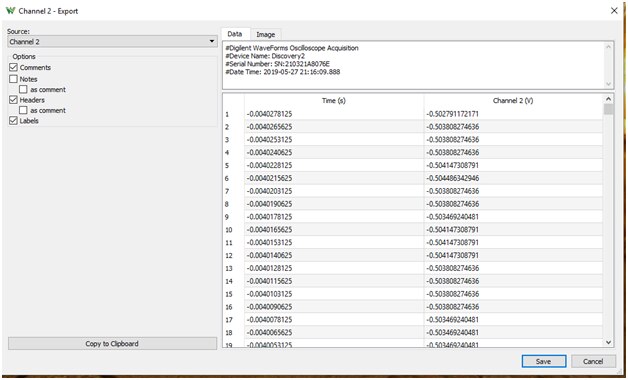
Task: Select time cell -0.0040190625
Action: [334, 204]
